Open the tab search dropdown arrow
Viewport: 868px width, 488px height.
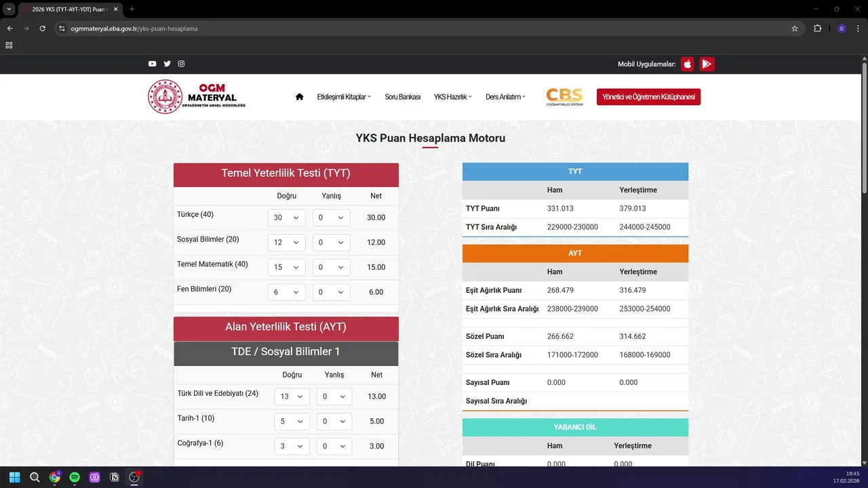(x=9, y=9)
